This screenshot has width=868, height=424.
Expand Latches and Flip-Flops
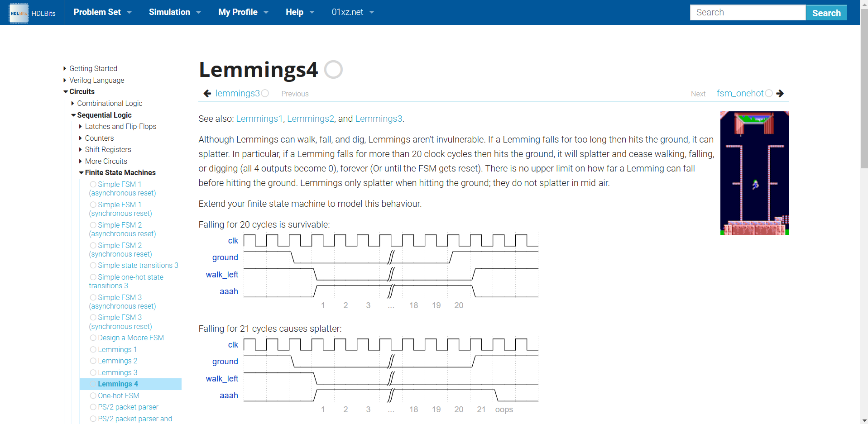pos(80,126)
